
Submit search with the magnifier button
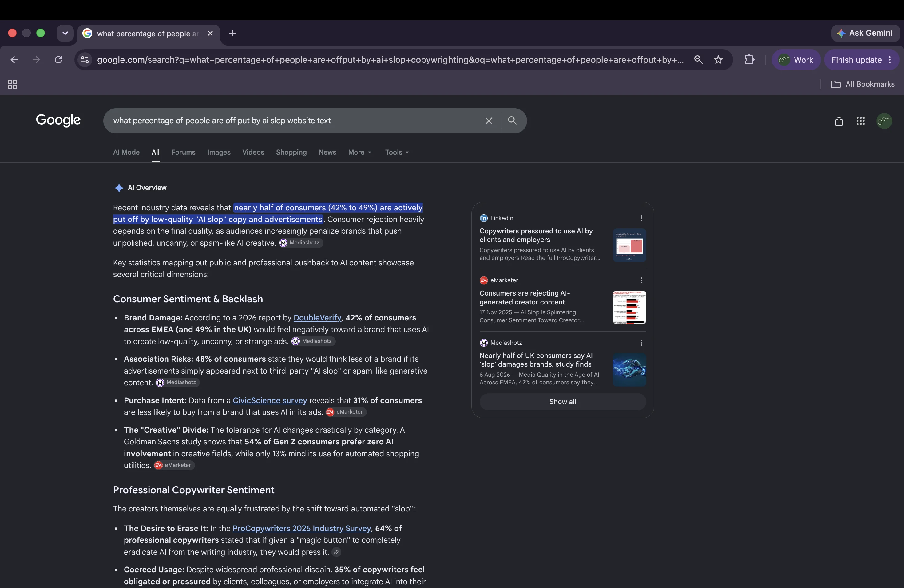coord(512,121)
